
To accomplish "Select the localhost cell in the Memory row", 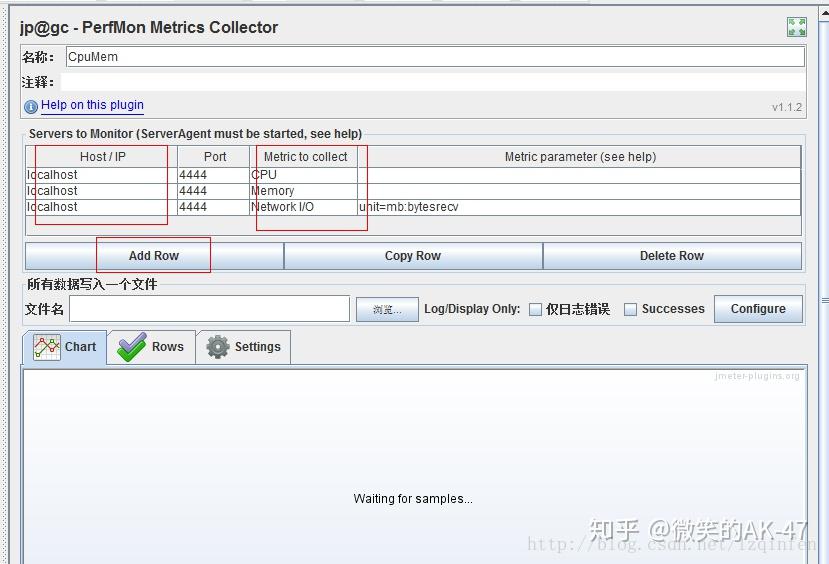I will [x=102, y=191].
